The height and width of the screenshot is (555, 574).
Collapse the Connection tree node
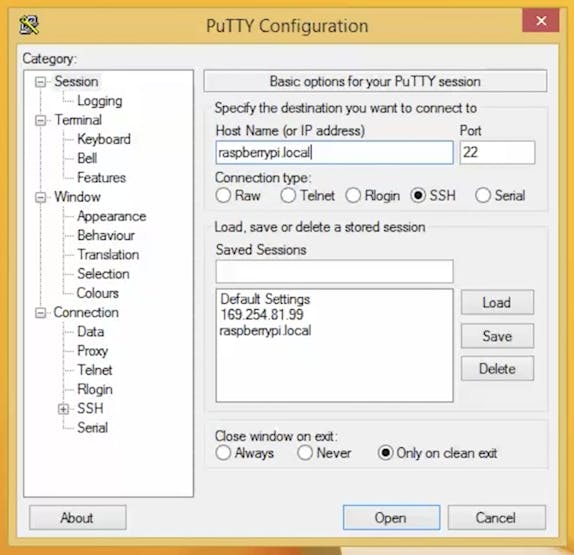tap(41, 313)
